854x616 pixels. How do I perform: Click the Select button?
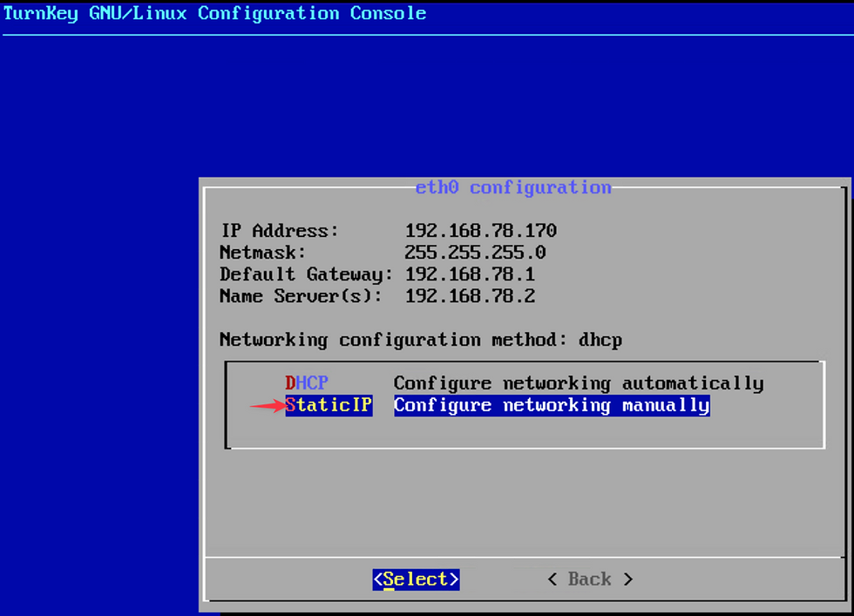click(x=417, y=579)
